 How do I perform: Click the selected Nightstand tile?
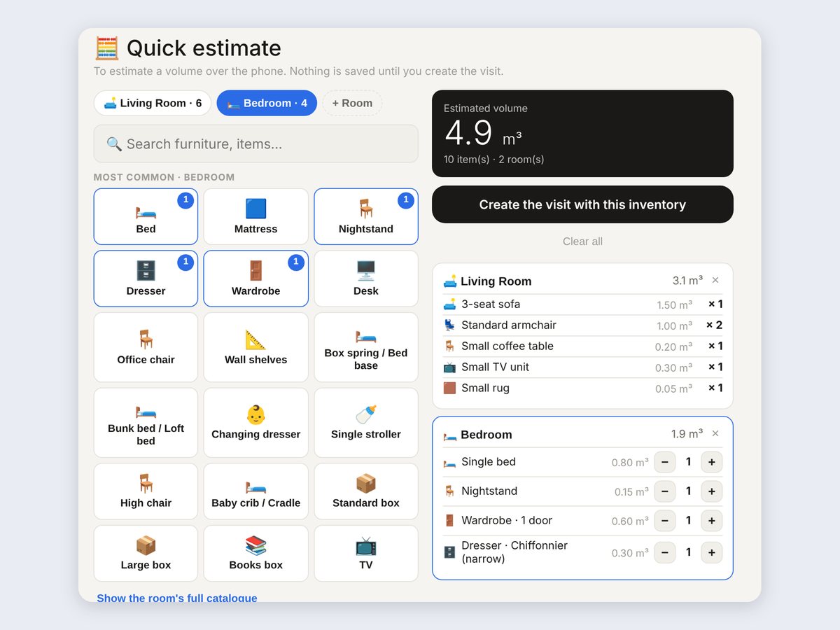click(366, 217)
